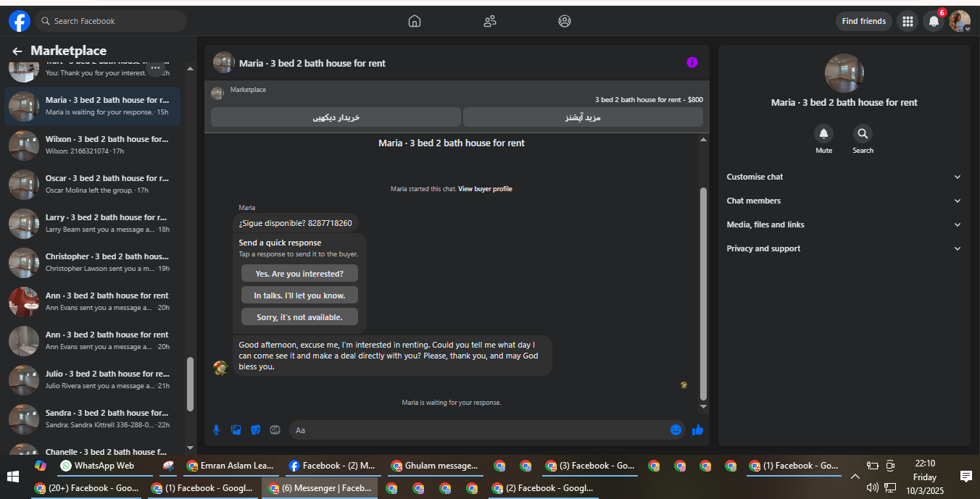The width and height of the screenshot is (980, 499).
Task: Click the خریدار دیکھیں button
Action: [x=336, y=117]
